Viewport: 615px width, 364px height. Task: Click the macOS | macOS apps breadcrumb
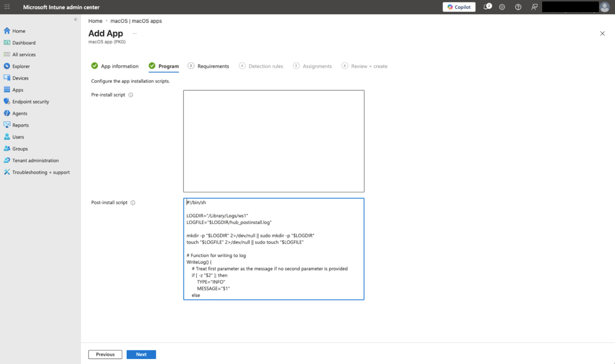point(136,21)
